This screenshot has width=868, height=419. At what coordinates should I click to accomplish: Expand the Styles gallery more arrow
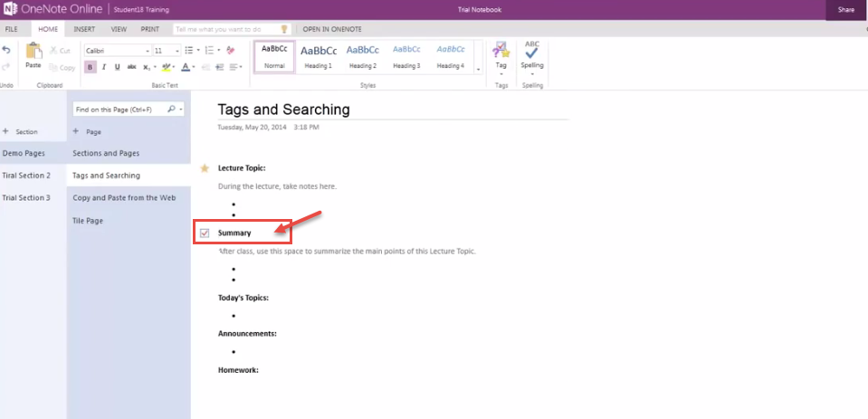(x=478, y=69)
